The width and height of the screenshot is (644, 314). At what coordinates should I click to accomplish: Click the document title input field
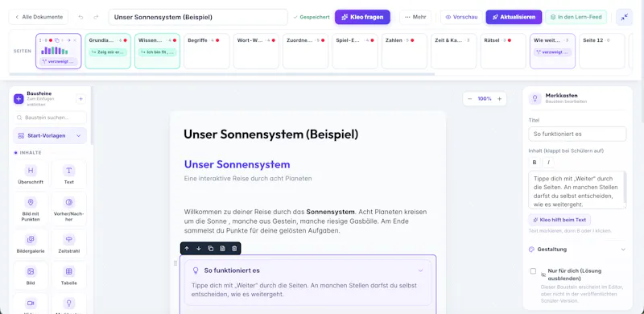(x=198, y=17)
